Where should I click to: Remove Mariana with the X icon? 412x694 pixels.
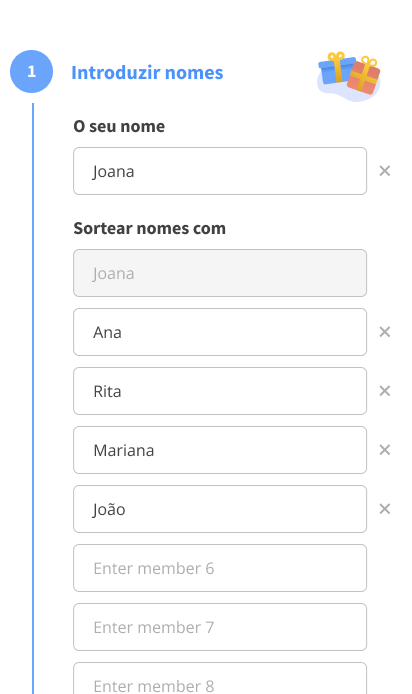point(385,450)
